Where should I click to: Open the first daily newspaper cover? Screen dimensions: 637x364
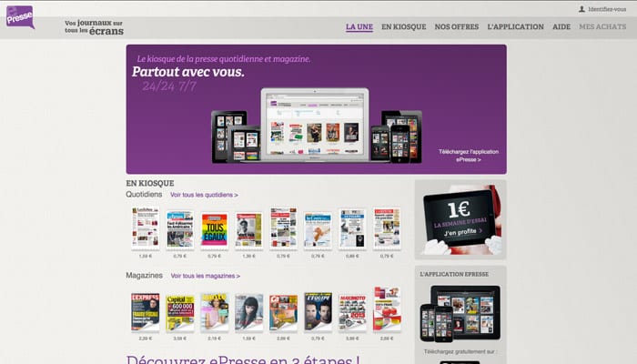tap(145, 227)
